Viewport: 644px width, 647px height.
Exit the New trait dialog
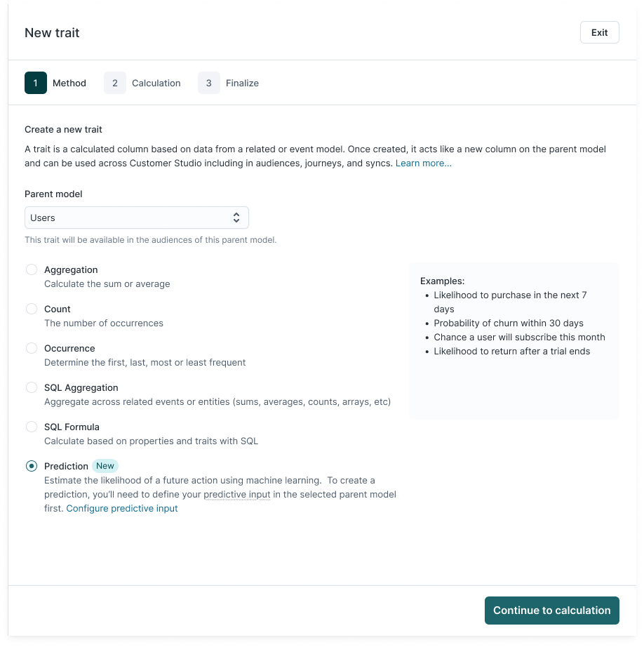[599, 32]
